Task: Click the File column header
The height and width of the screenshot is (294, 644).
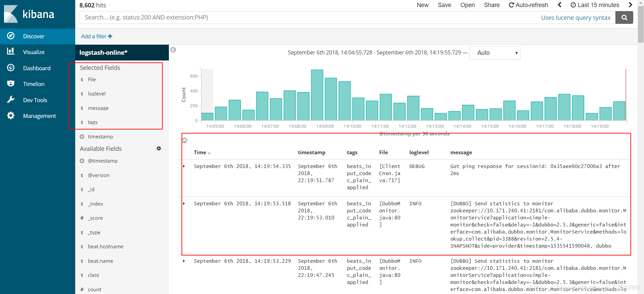Action: [383, 153]
